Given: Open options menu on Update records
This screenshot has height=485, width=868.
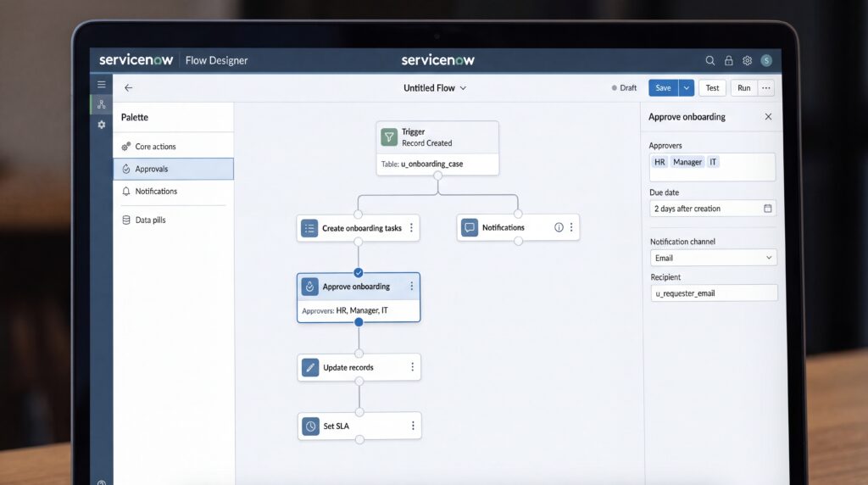Looking at the screenshot, I should (x=413, y=366).
